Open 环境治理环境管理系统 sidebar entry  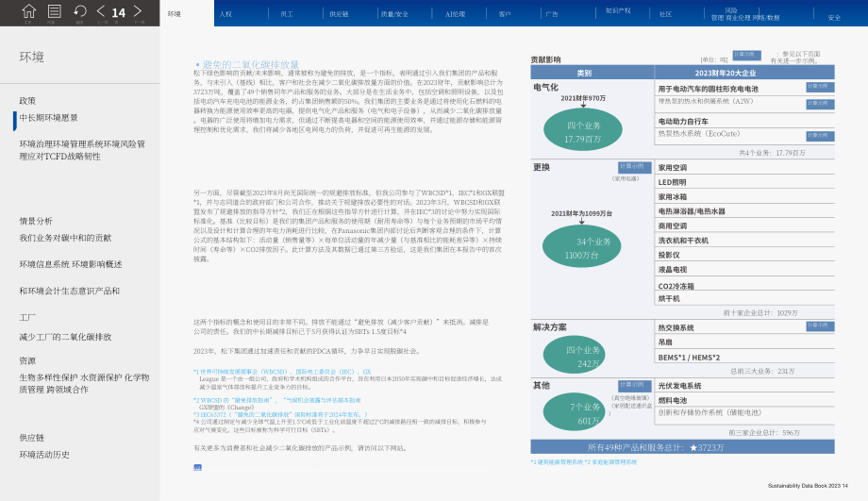pos(82,150)
